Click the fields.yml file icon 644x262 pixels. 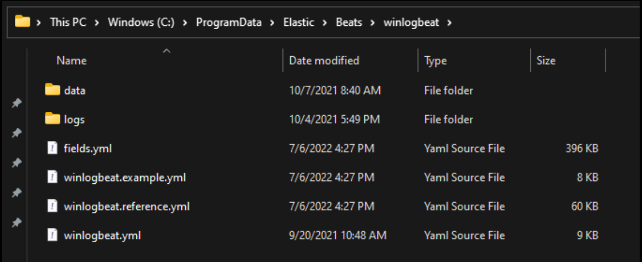pos(52,148)
